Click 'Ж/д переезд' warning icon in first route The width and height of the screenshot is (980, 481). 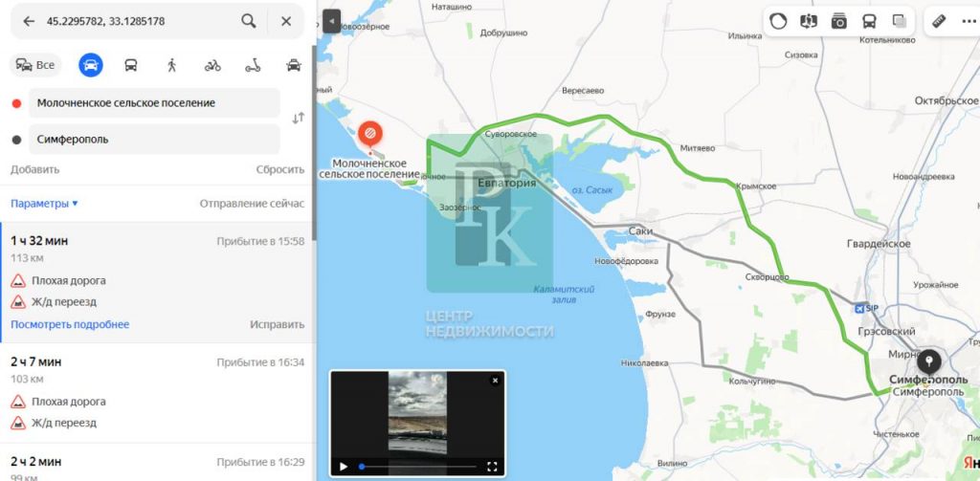point(18,302)
